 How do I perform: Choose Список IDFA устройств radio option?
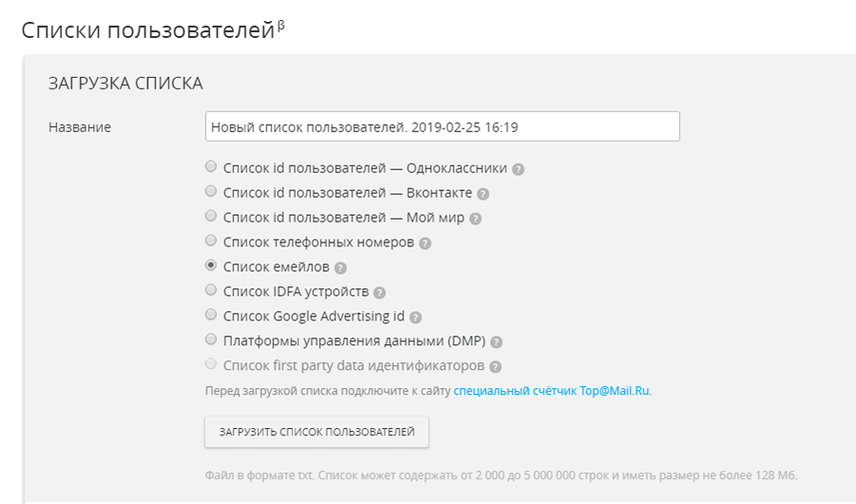click(x=211, y=290)
